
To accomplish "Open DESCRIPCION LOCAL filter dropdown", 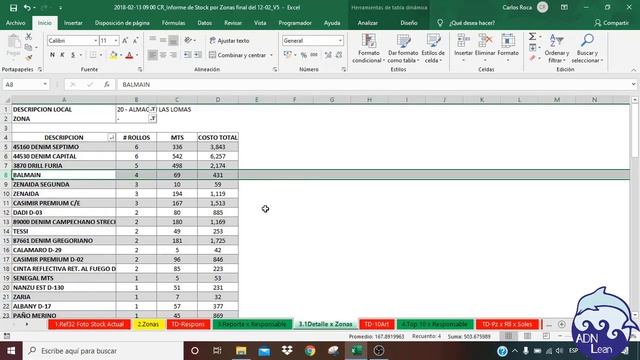I will pyautogui.click(x=152, y=109).
